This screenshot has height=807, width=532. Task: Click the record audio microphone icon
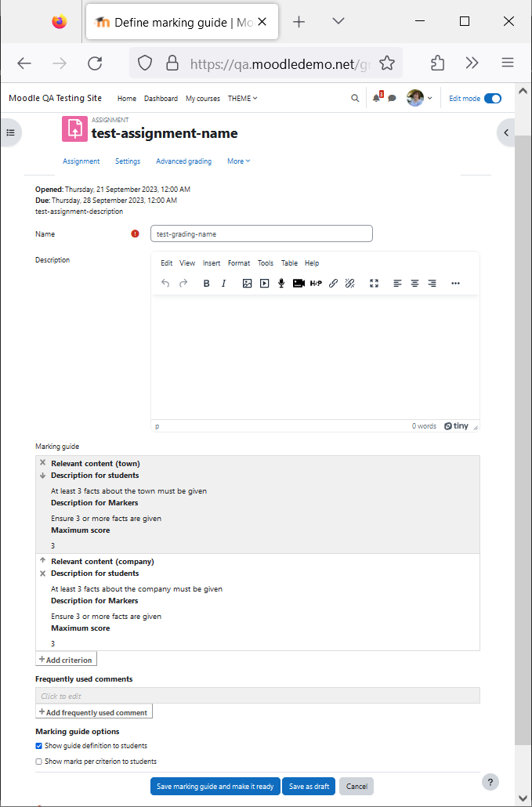(281, 283)
